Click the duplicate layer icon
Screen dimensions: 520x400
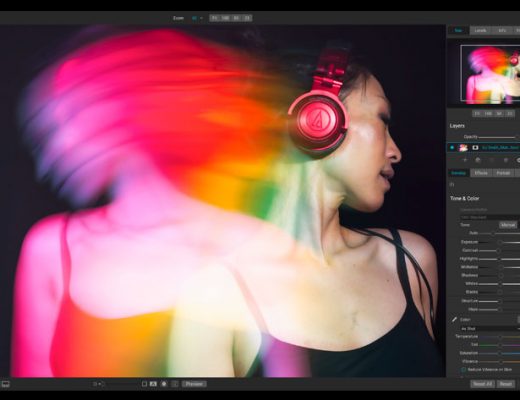pos(478,160)
